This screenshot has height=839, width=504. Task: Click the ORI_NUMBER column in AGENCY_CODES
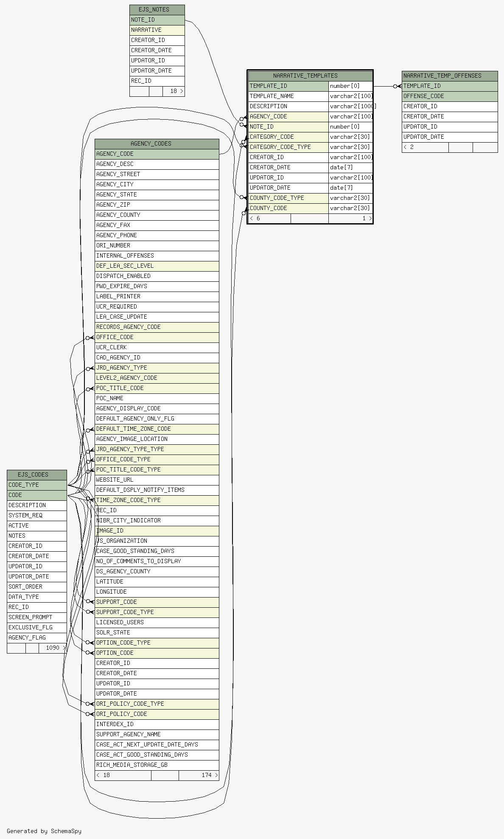[157, 246]
